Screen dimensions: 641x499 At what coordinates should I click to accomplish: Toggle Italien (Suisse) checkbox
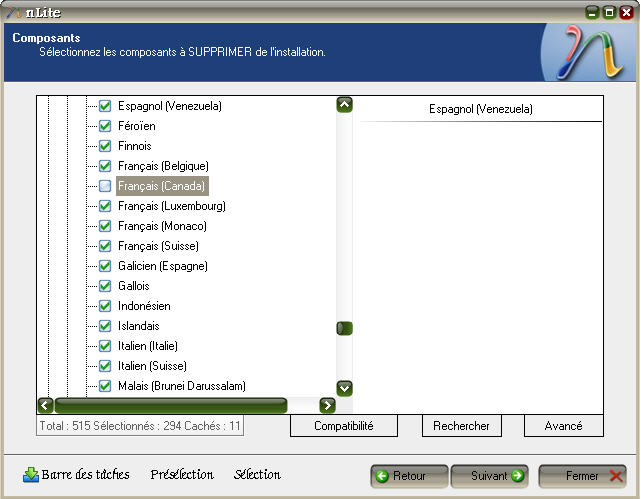click(105, 366)
